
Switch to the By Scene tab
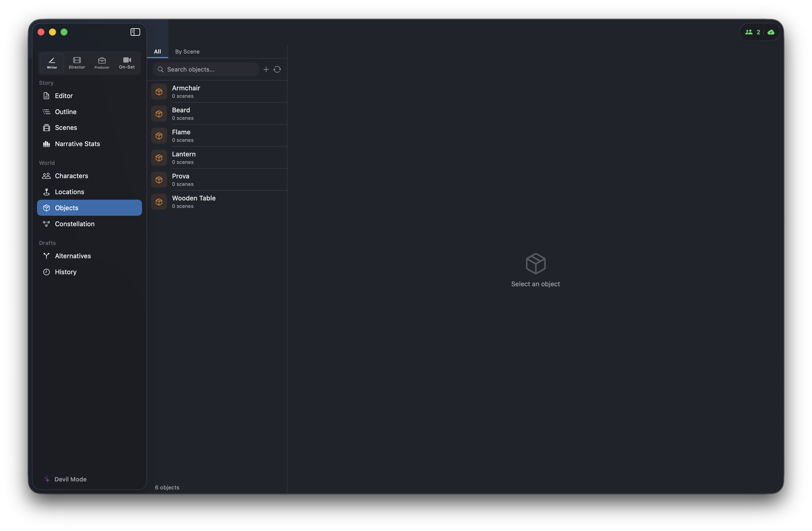point(187,52)
